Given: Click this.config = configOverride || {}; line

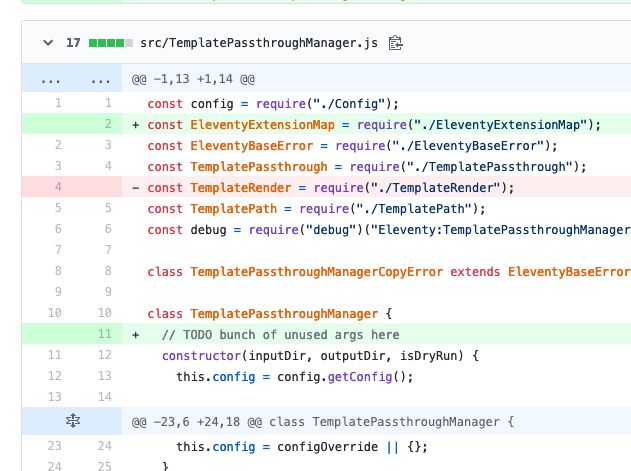Looking at the screenshot, I should (302, 446).
